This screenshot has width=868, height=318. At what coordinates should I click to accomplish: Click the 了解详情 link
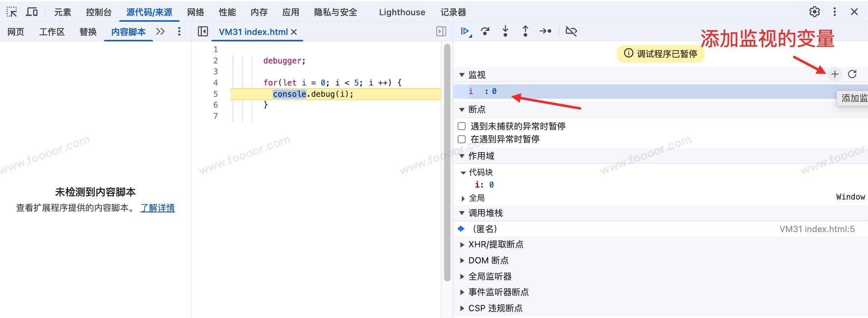[x=157, y=208]
